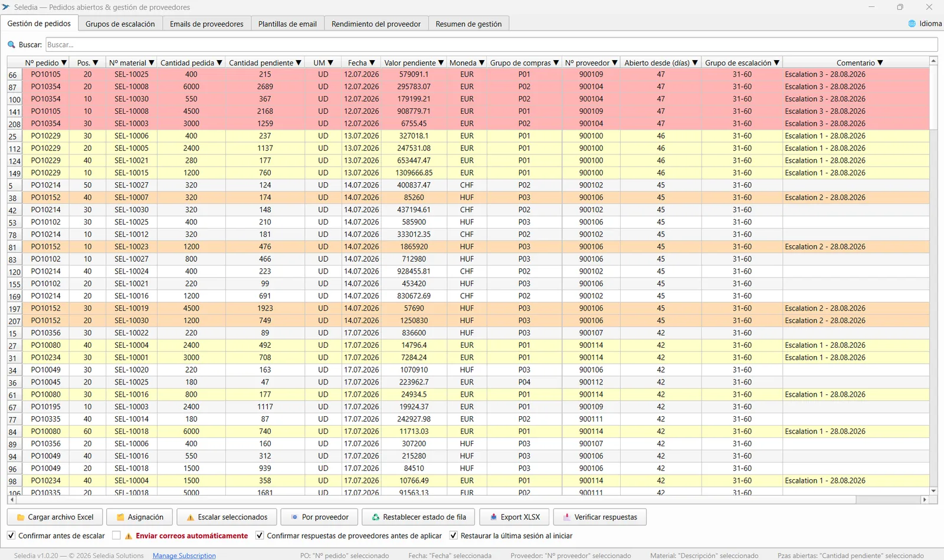Click the Export XLSX icon

pos(493,518)
